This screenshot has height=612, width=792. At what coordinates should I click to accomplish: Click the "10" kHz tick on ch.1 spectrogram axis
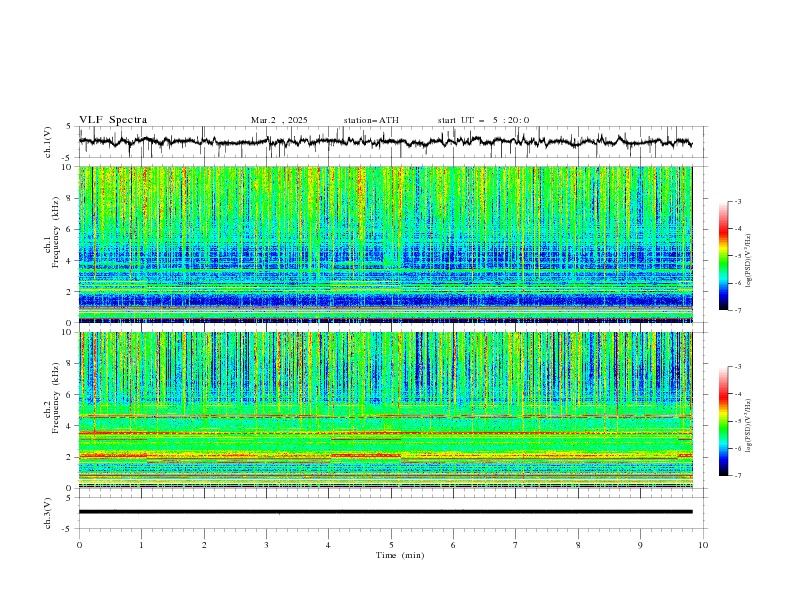click(68, 167)
